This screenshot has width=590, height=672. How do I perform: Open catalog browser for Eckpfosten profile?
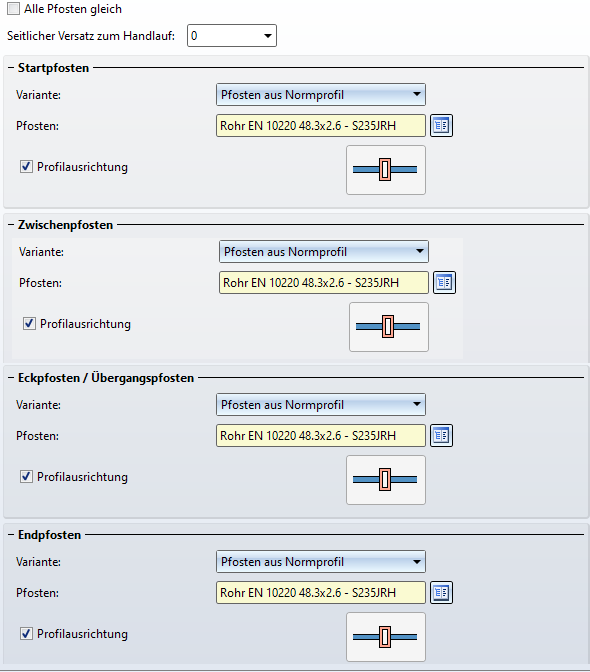441,435
